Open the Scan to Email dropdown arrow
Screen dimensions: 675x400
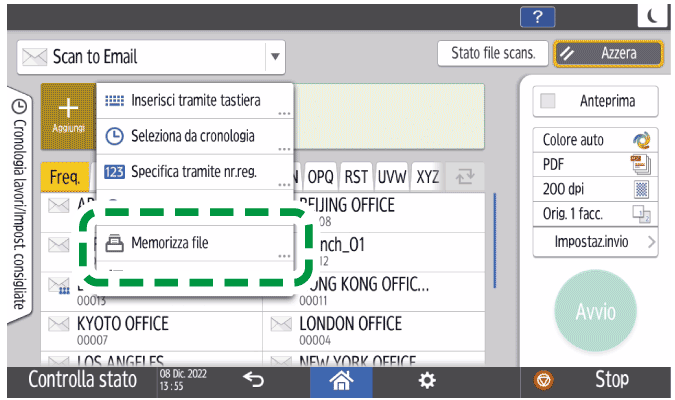(276, 56)
